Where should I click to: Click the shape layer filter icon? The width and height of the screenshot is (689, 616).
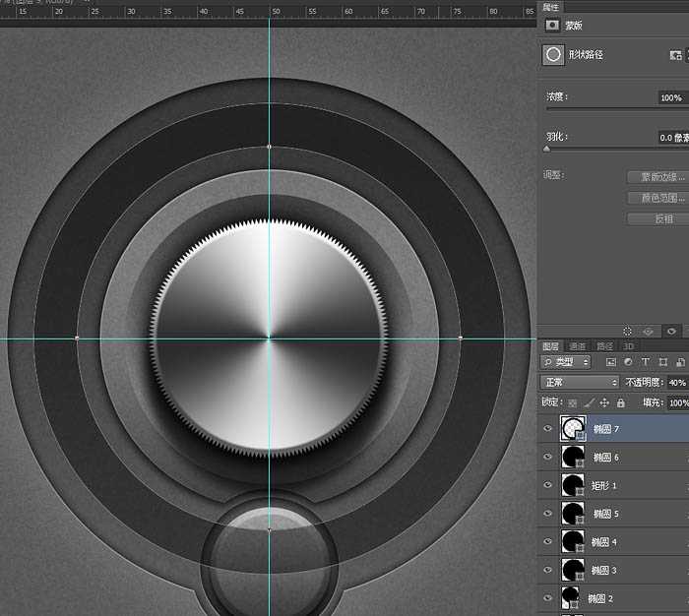[x=663, y=363]
